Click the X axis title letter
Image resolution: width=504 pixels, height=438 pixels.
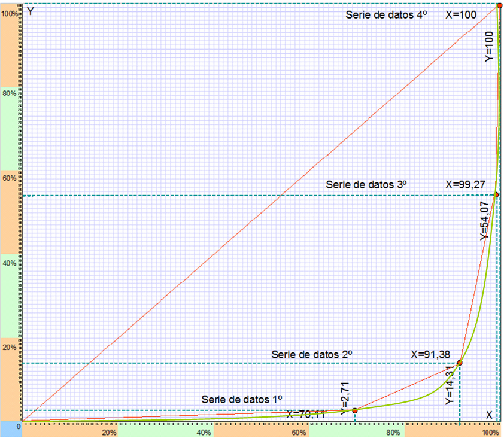coord(489,415)
